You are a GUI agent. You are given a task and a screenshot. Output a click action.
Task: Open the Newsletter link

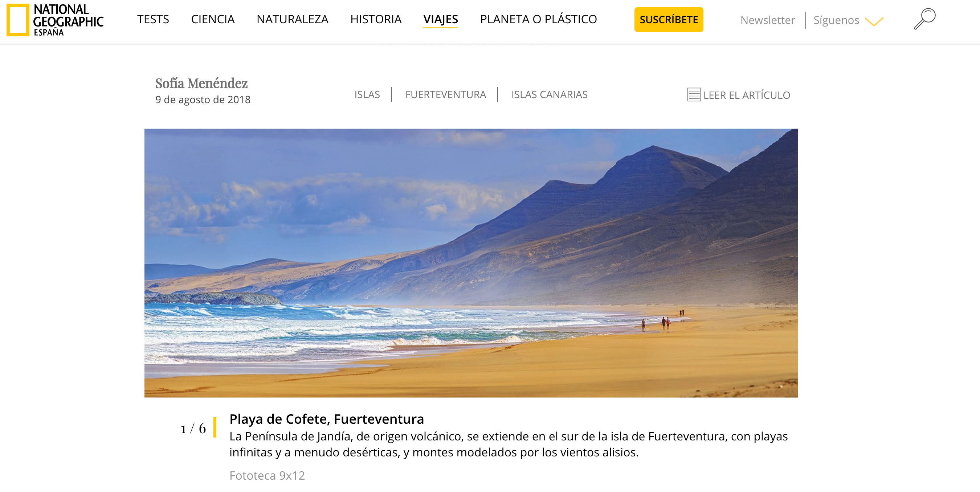click(767, 20)
